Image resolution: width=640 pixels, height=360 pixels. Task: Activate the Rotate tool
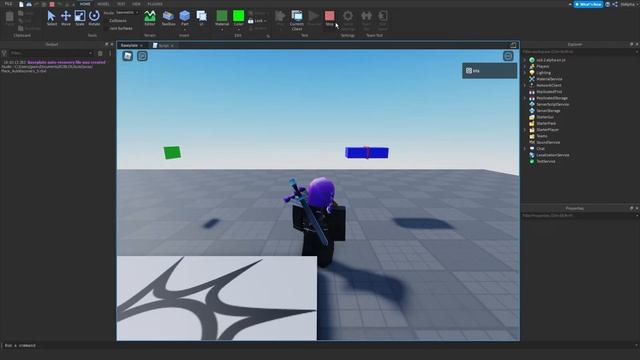pyautogui.click(x=94, y=18)
